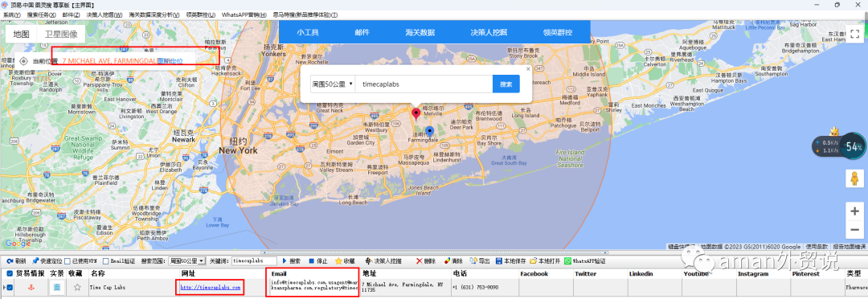Click the favorite star in the Time Cup Labs row
Screen dimensions: 868x299
77,288
